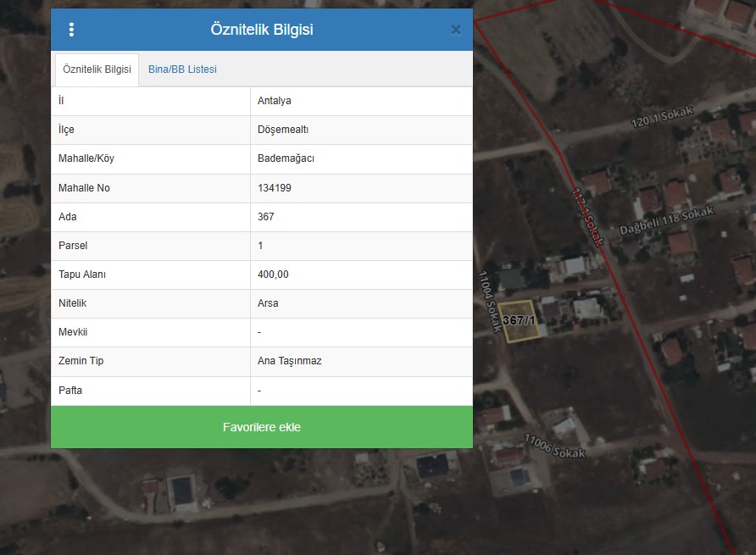
Task: Select the Döşemealtı district value
Action: point(282,130)
